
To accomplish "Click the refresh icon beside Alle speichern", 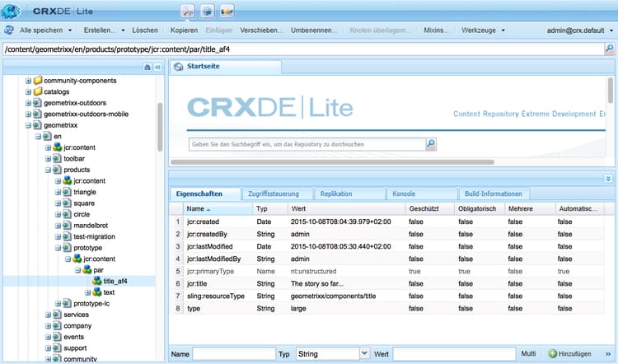I will click(x=9, y=30).
